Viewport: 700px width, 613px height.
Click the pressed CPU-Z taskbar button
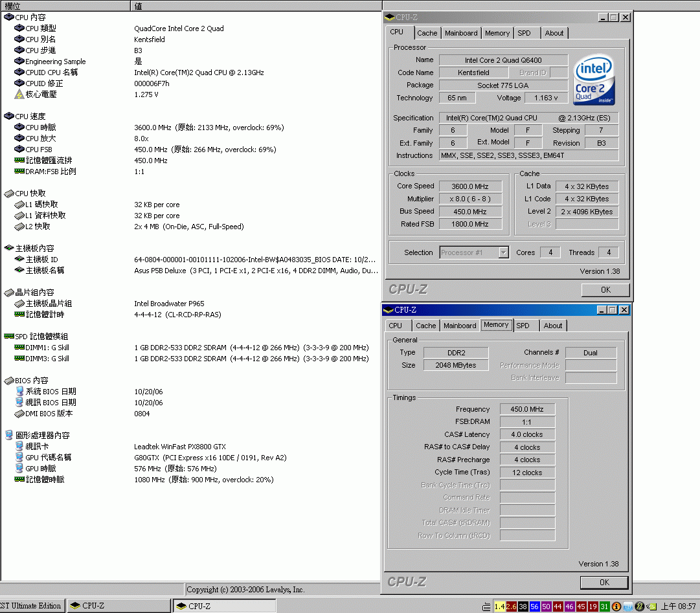[225, 606]
